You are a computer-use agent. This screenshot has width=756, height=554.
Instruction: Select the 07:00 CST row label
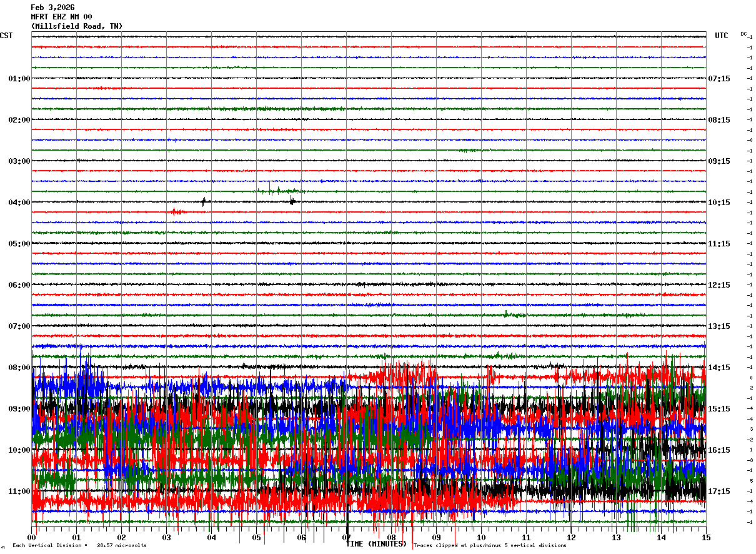click(19, 326)
